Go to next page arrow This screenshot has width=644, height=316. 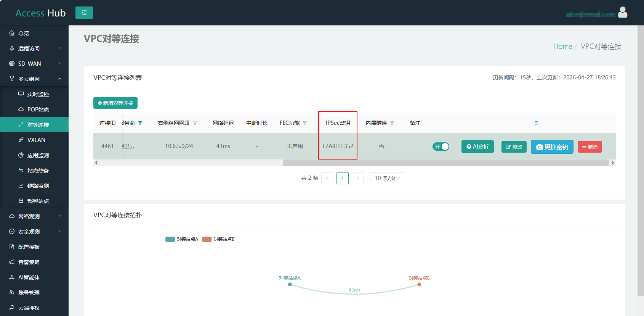pos(358,178)
